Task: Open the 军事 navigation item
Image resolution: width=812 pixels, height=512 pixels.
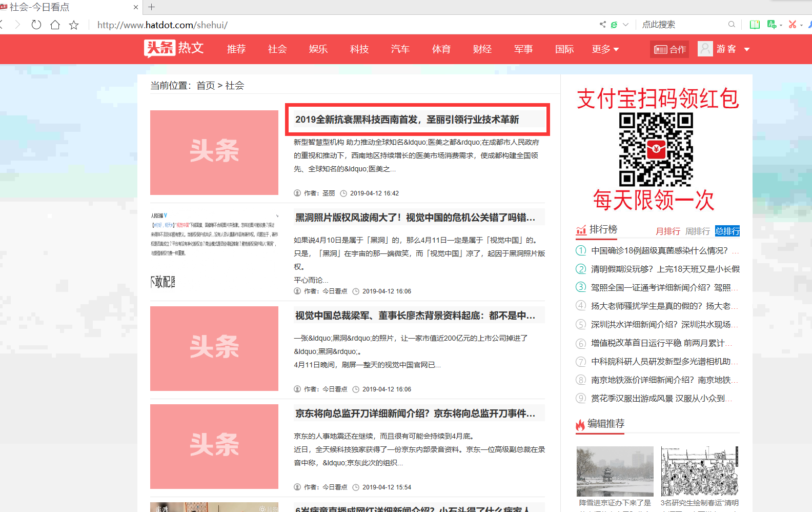Action: 523,49
